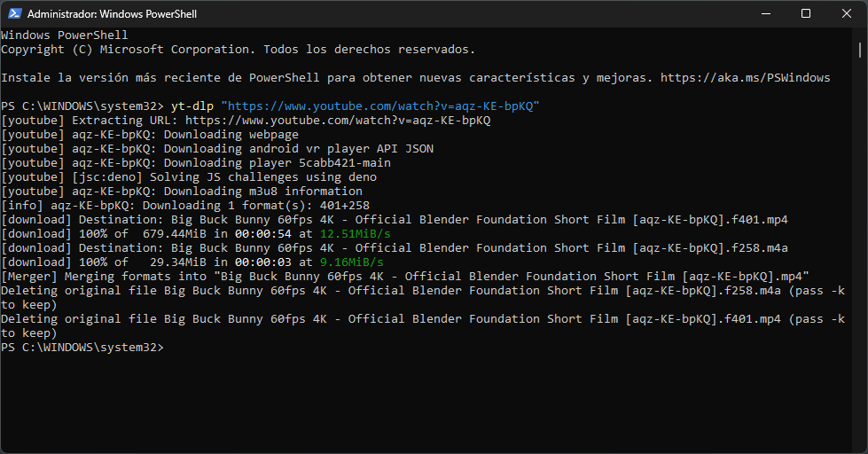Click the 'Downloading android vr player API JSON' line

(217, 148)
